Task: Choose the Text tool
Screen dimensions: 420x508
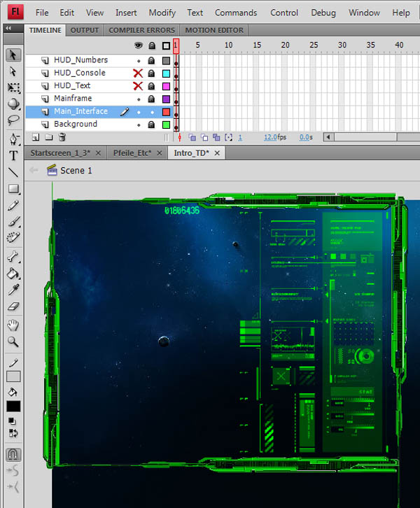Action: 13,155
